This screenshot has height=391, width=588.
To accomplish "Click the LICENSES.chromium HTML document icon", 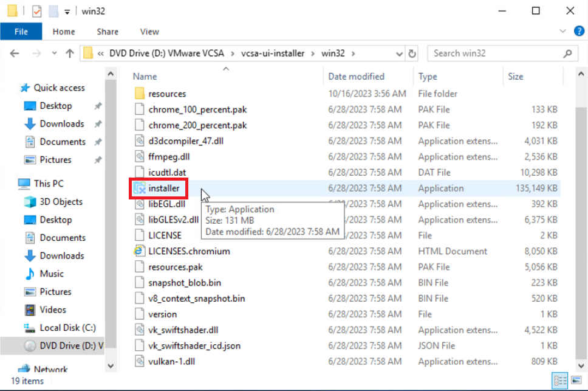I will coord(139,251).
